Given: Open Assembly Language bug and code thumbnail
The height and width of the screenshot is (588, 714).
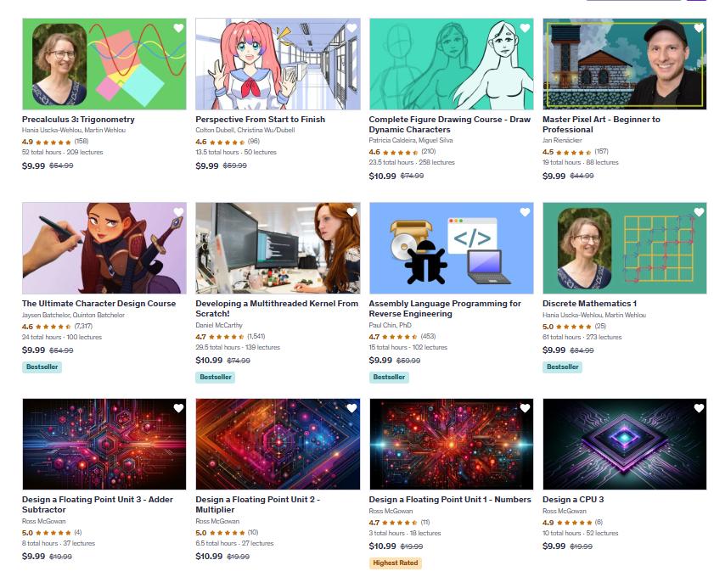Looking at the screenshot, I should [x=452, y=248].
